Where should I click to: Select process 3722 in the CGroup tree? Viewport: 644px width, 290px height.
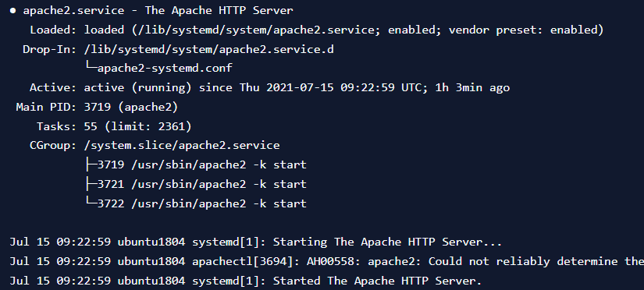pyautogui.click(x=201, y=204)
